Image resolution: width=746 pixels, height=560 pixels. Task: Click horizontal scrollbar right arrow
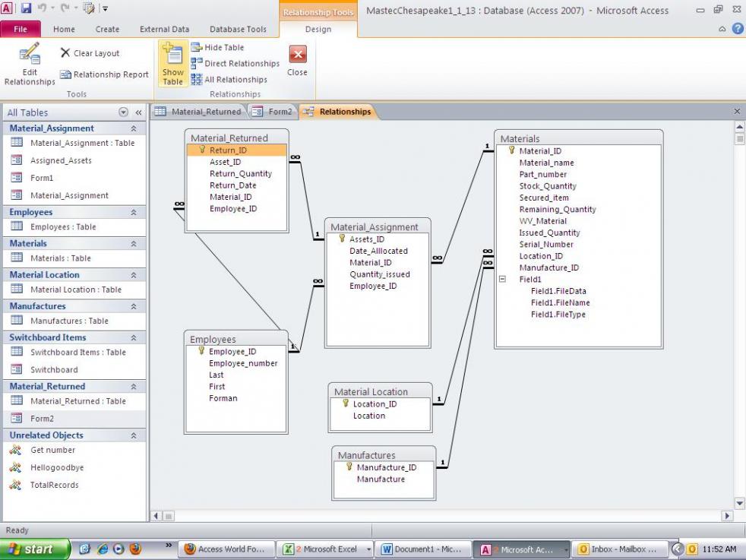726,515
